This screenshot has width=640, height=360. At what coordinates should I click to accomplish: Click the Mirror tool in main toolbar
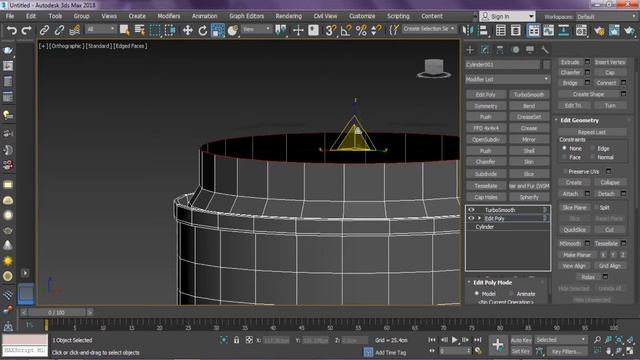pyautogui.click(x=468, y=30)
